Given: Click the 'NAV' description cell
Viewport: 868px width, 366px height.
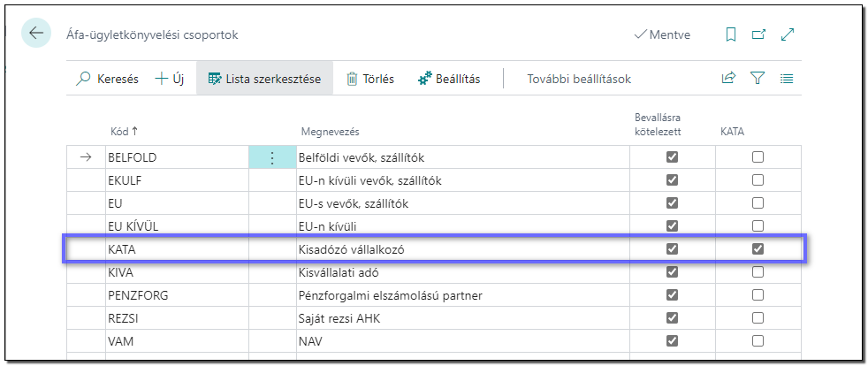Looking at the screenshot, I should click(463, 341).
